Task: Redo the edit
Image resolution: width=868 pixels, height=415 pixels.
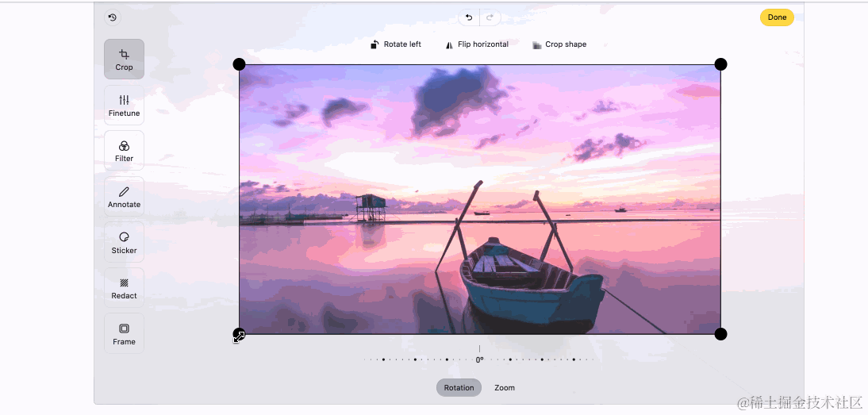Action: [490, 17]
